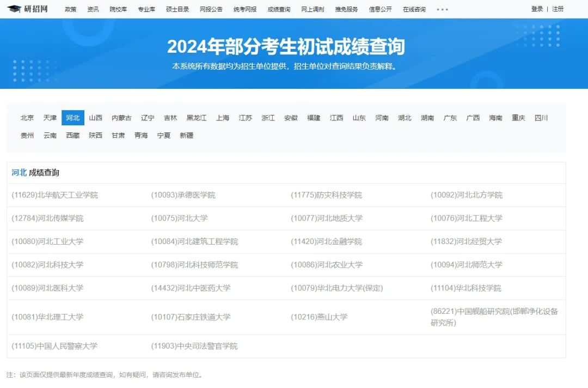Select the 天津 province tab
Image resolution: width=588 pixels, height=388 pixels.
50,118
